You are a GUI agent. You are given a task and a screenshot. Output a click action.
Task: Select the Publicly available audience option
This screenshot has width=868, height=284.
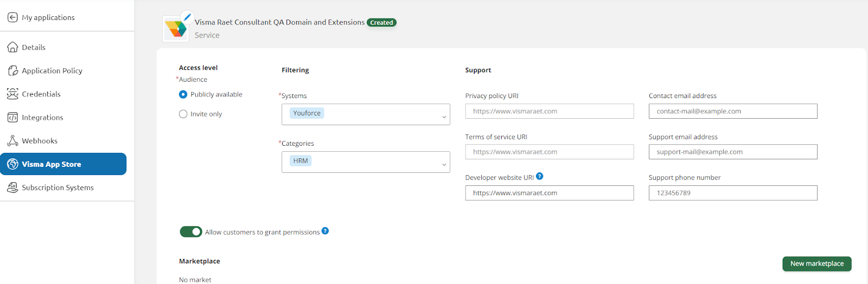click(x=183, y=94)
